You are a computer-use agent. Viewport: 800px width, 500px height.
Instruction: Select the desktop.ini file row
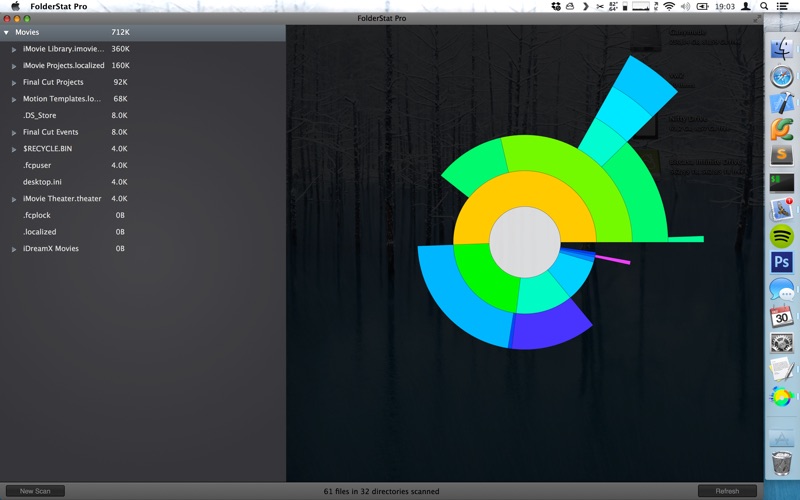(x=42, y=182)
